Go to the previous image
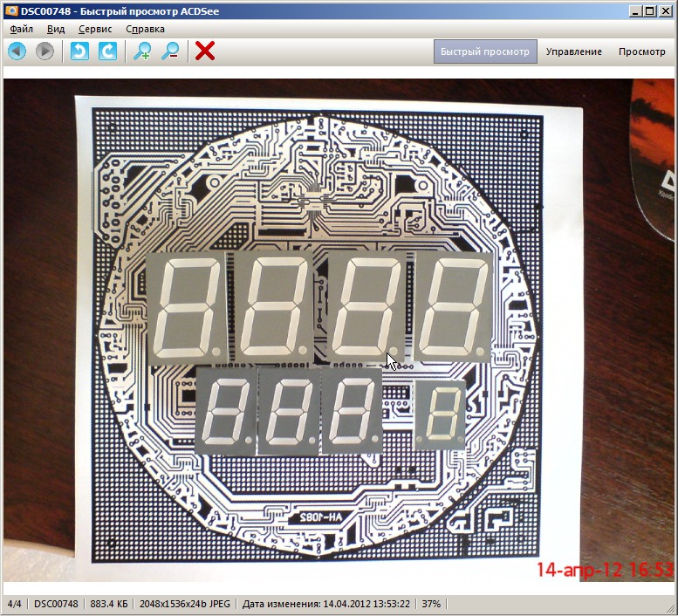 pos(17,51)
